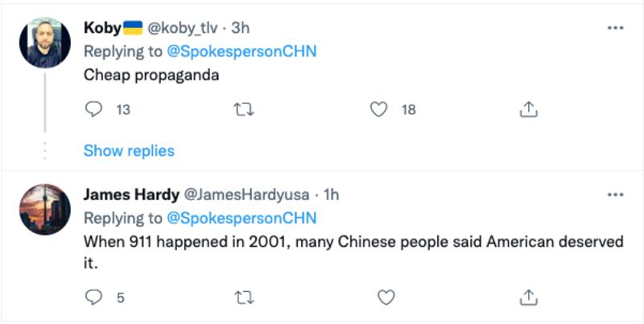Share Koby's tweet using the share icon
Screen dimensions: 644x324
(x=529, y=109)
